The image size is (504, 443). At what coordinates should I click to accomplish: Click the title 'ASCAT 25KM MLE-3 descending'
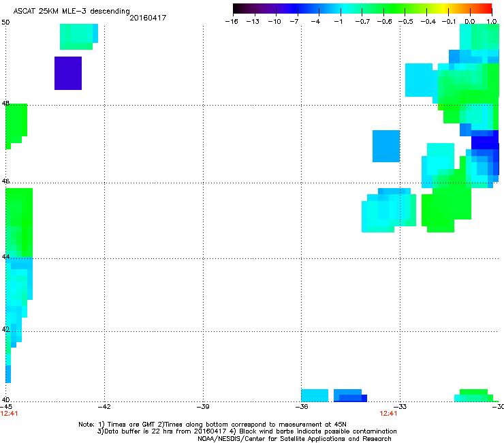tap(72, 12)
